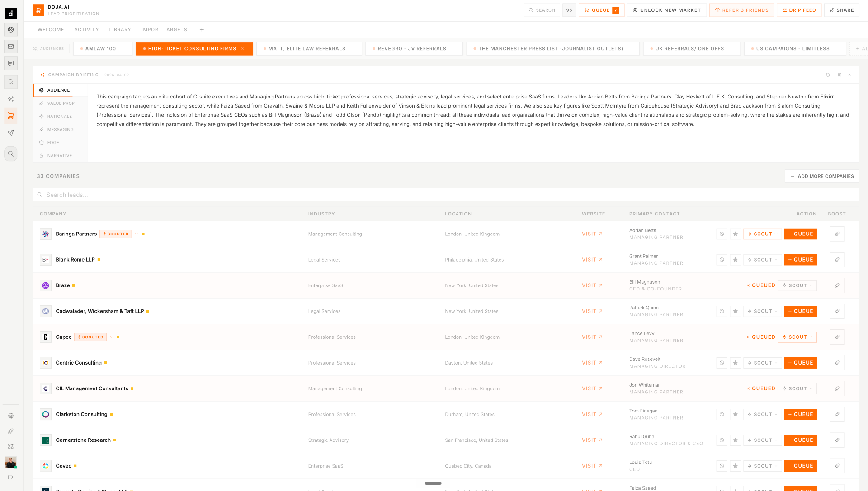The image size is (868, 491).
Task: Switch to the Activity tab
Action: 87,30
